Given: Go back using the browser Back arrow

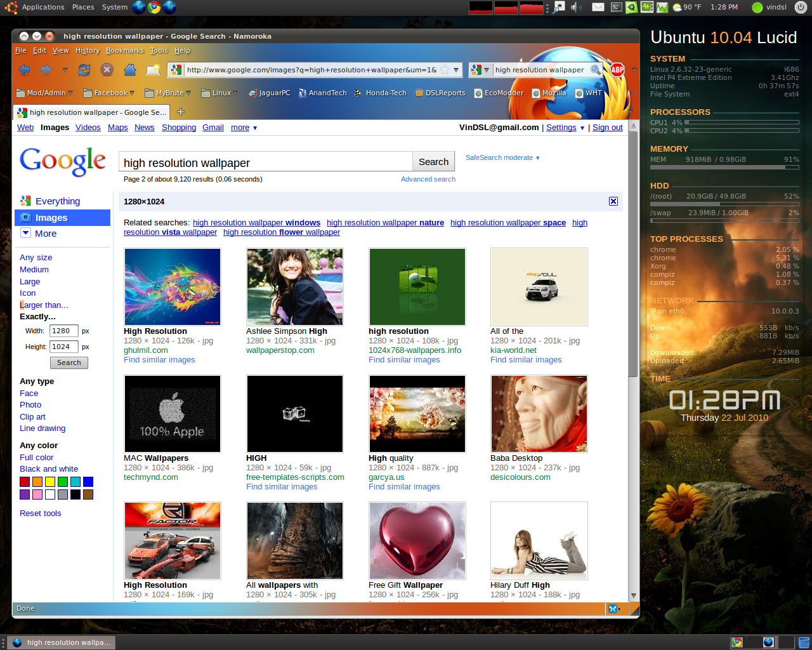Looking at the screenshot, I should point(25,70).
